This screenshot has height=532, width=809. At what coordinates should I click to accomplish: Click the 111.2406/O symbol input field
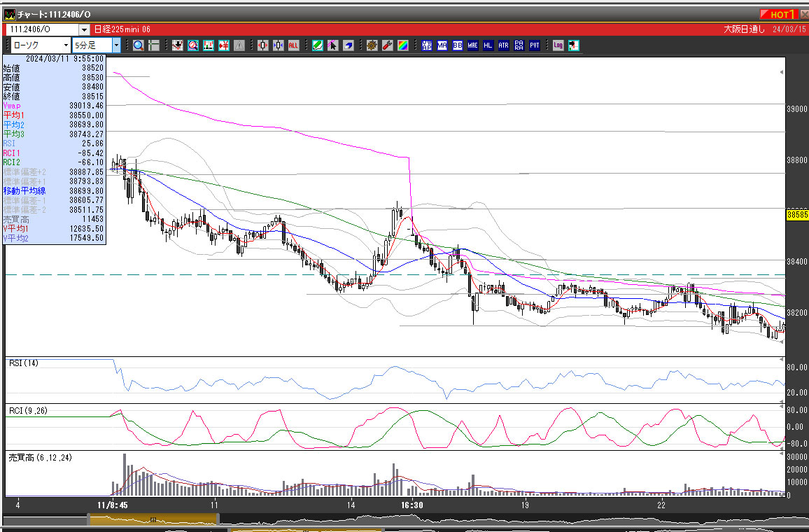pyautogui.click(x=43, y=29)
